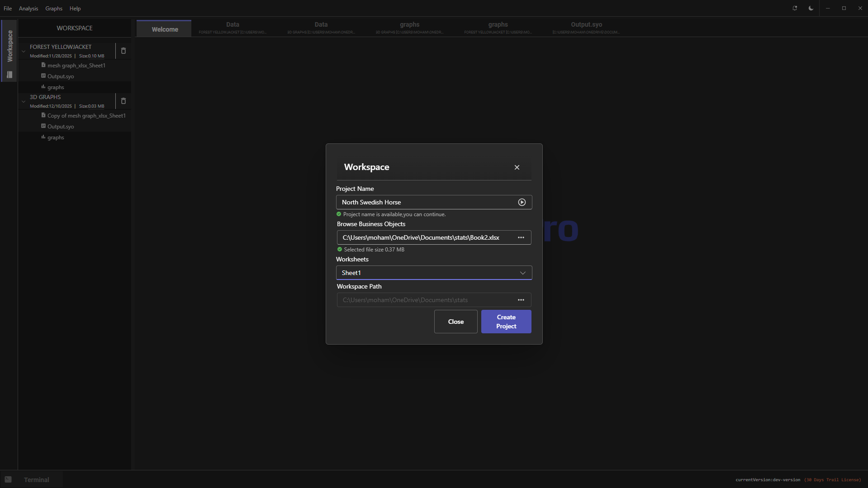Image resolution: width=868 pixels, height=488 pixels.
Task: Switch to the Output.syo tab
Action: tap(586, 28)
